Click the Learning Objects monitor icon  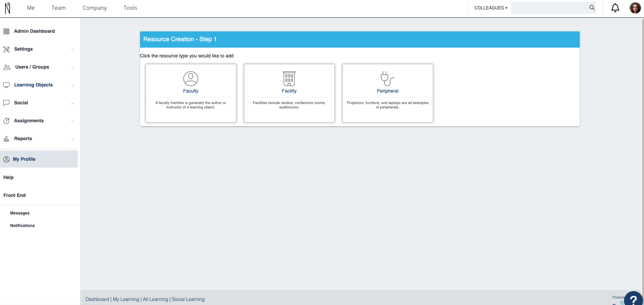[6, 85]
